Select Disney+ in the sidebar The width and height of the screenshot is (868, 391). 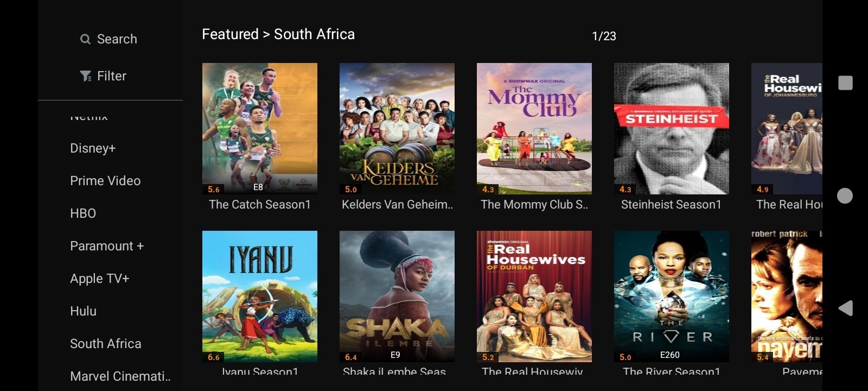click(x=93, y=148)
